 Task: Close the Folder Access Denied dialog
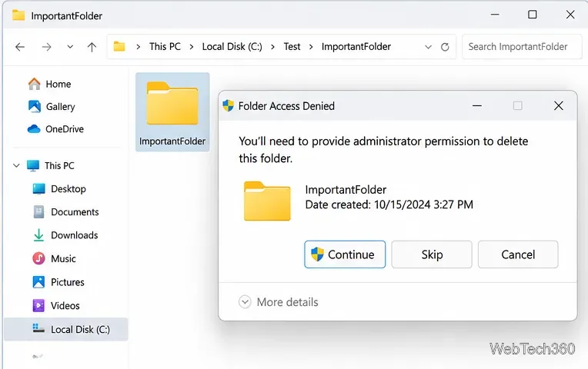tap(559, 106)
